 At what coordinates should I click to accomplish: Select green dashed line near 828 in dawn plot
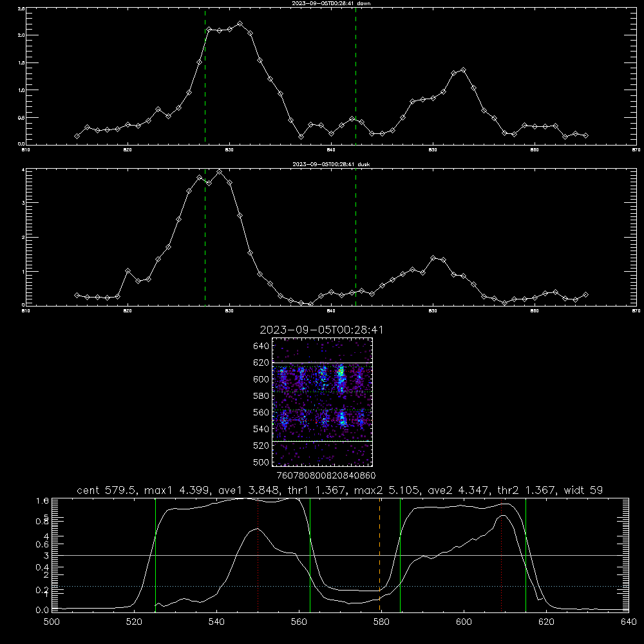tap(205, 76)
